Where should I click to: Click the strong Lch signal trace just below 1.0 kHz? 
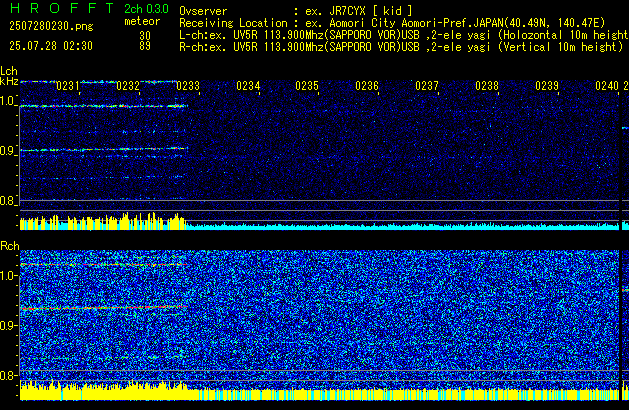coord(103,106)
